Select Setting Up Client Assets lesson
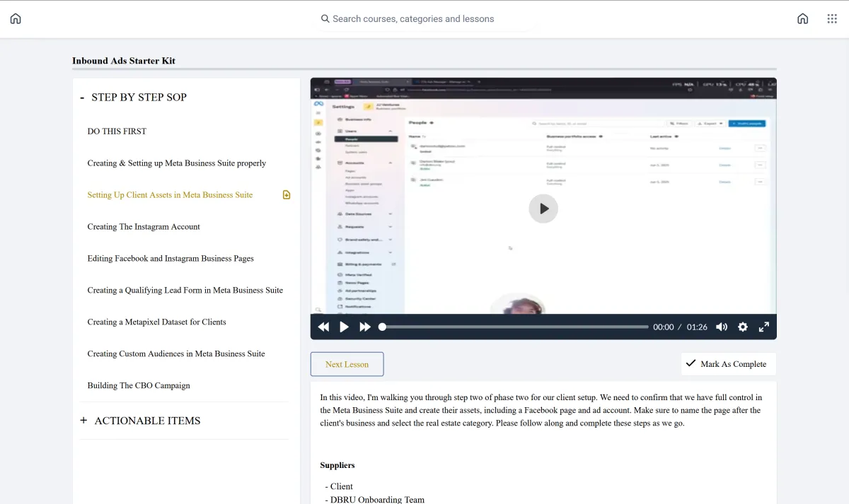The image size is (849, 504). (170, 195)
